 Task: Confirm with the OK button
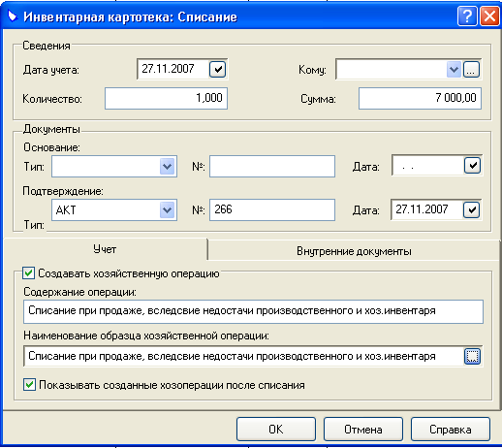(x=276, y=430)
